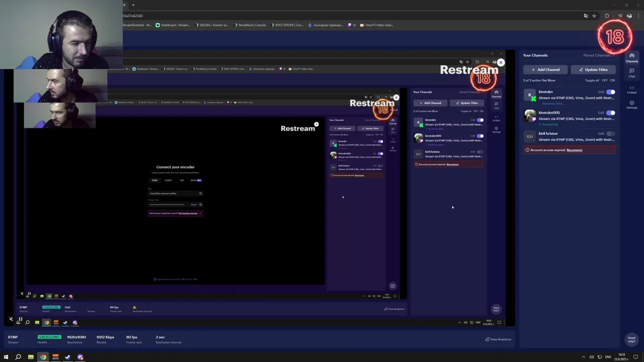Click the Chrome profile avatar

point(629,16)
